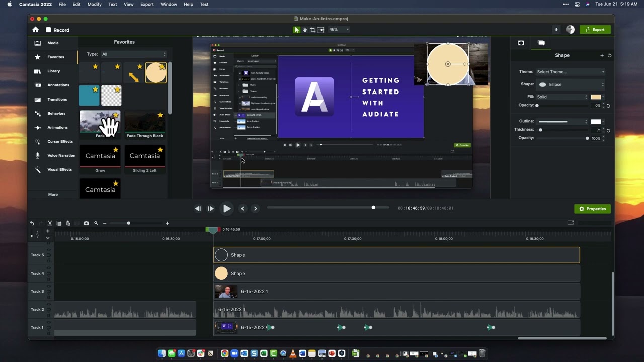Copy selection with timeline copy icon
The image size is (644, 362).
coord(59,223)
